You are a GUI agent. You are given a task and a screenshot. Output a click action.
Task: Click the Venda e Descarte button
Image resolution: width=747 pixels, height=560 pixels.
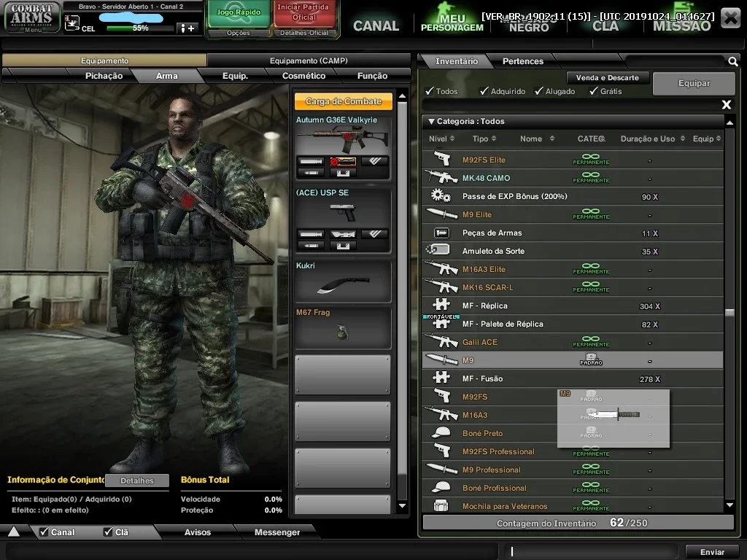[607, 77]
